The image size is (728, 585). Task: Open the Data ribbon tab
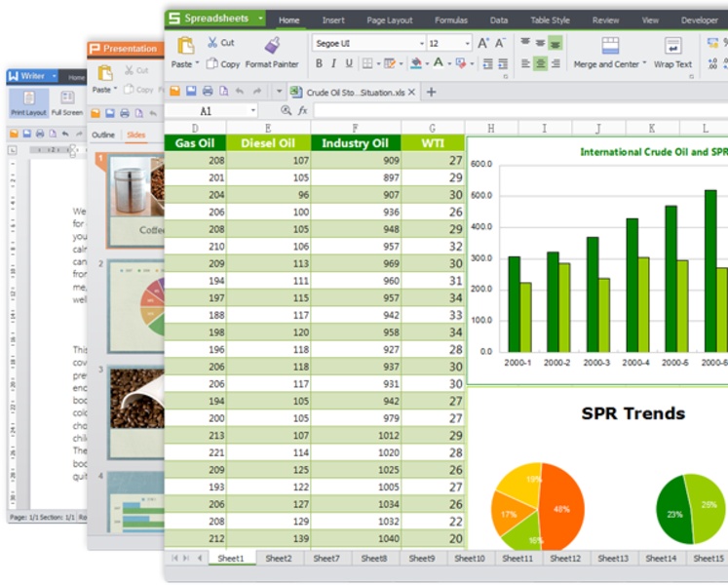pyautogui.click(x=499, y=19)
